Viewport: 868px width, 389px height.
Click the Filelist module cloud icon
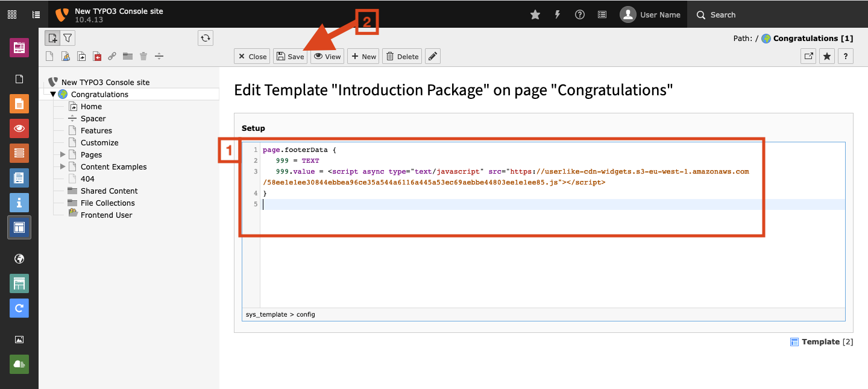(19, 364)
